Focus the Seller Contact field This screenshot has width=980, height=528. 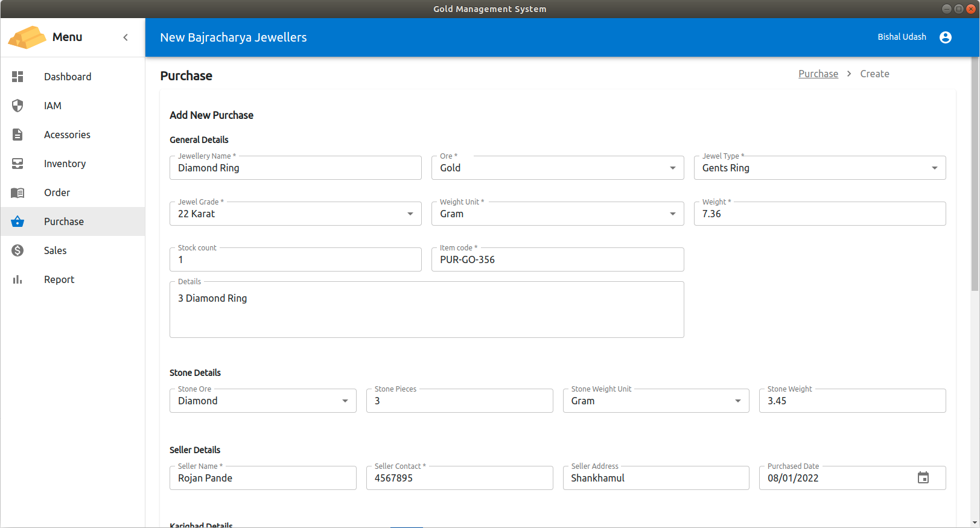460,478
